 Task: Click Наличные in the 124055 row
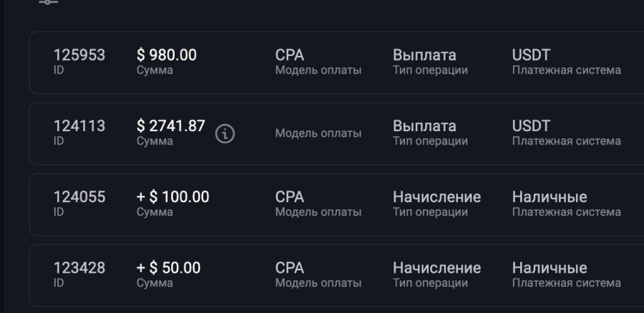click(550, 197)
